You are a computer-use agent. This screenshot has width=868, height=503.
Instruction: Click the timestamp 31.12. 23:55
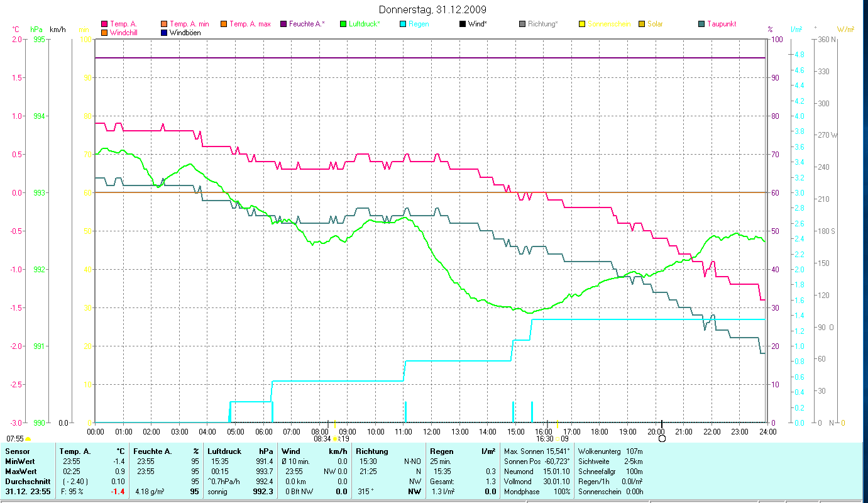[28, 492]
